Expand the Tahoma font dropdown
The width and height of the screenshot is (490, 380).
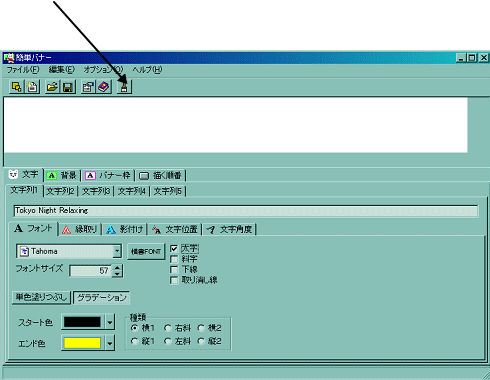click(x=117, y=251)
